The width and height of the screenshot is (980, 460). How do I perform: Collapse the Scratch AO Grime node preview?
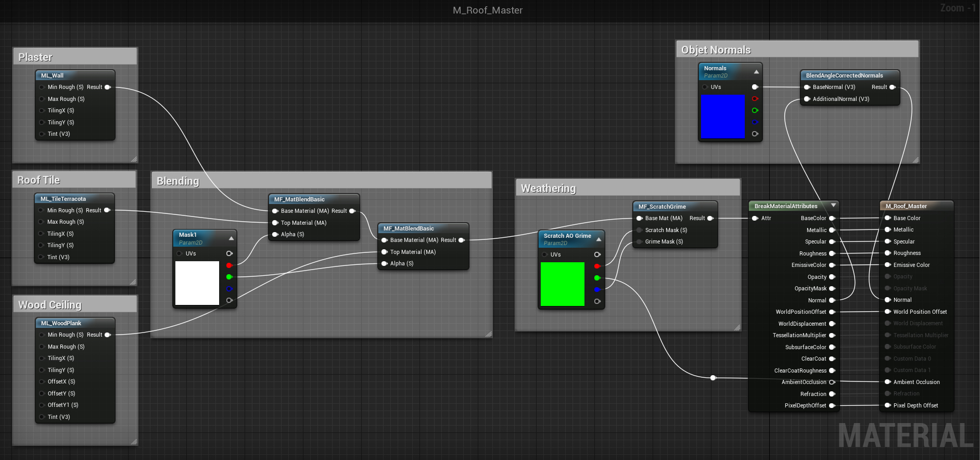tap(599, 239)
